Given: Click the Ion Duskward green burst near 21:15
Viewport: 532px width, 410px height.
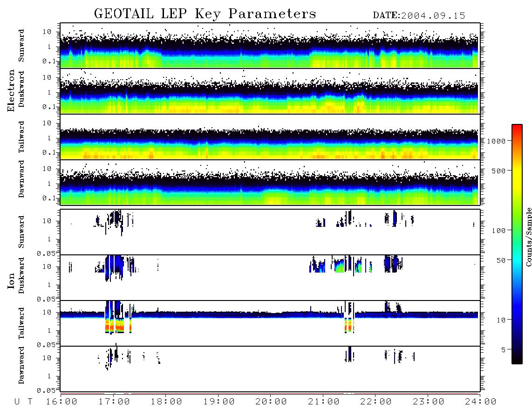Looking at the screenshot, I should (x=340, y=266).
